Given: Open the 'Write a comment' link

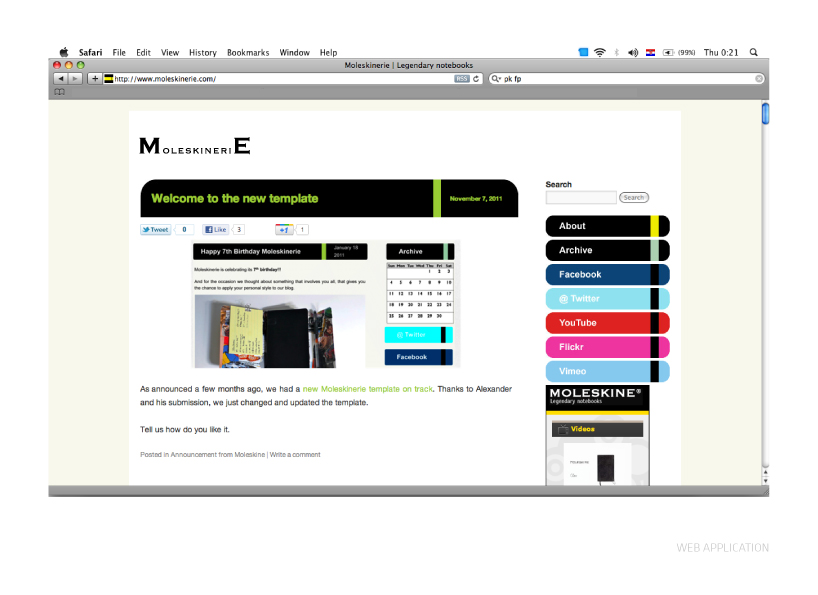Looking at the screenshot, I should (x=295, y=455).
